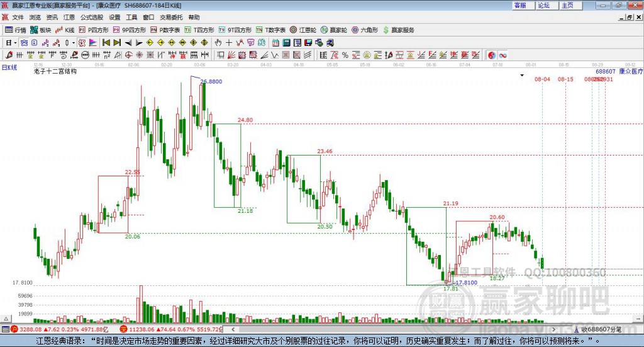
Task: Step the chart right with the black right arrow
Action: [x=139, y=43]
